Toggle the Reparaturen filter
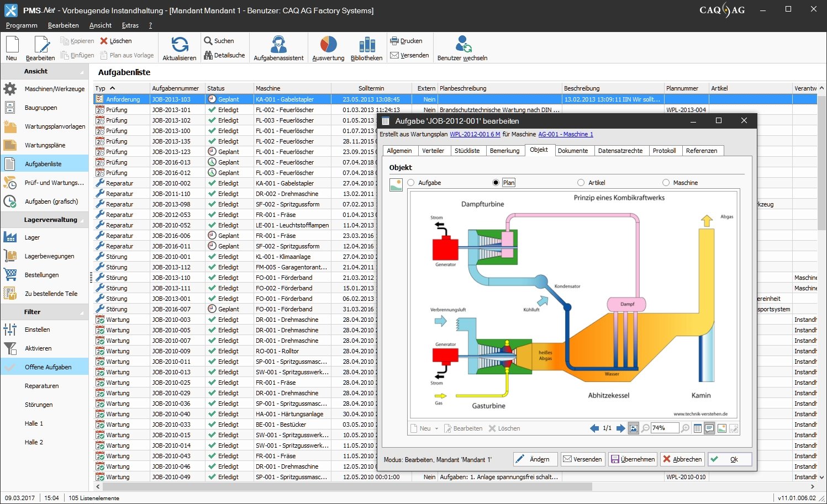827x504 pixels. click(x=44, y=386)
